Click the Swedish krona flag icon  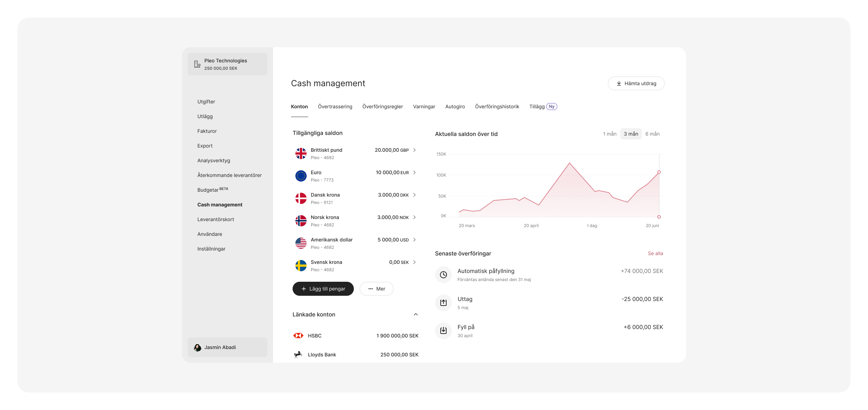pyautogui.click(x=301, y=266)
